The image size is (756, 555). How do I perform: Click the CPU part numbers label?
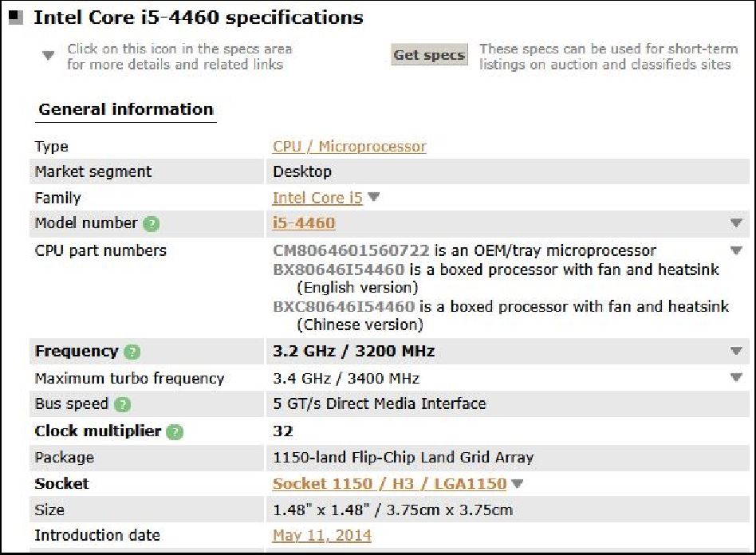100,250
